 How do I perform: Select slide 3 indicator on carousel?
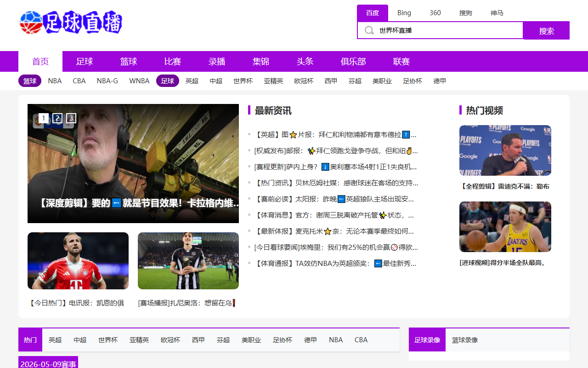pos(71,118)
